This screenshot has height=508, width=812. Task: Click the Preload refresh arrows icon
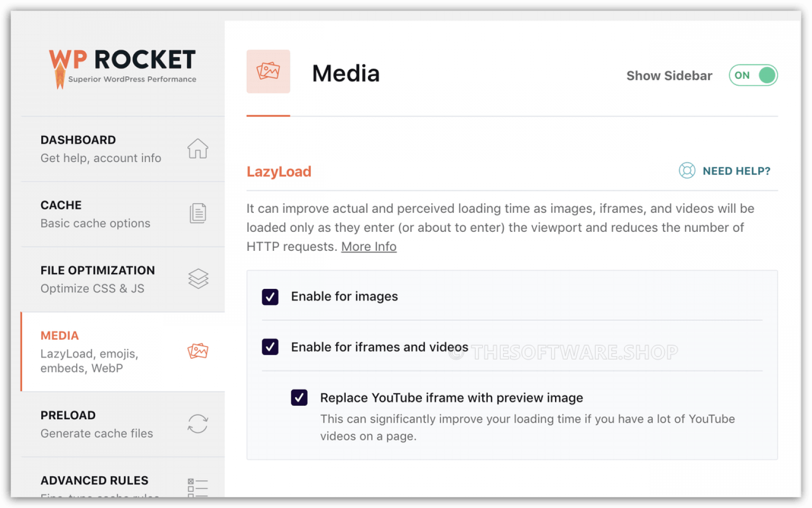point(198,423)
